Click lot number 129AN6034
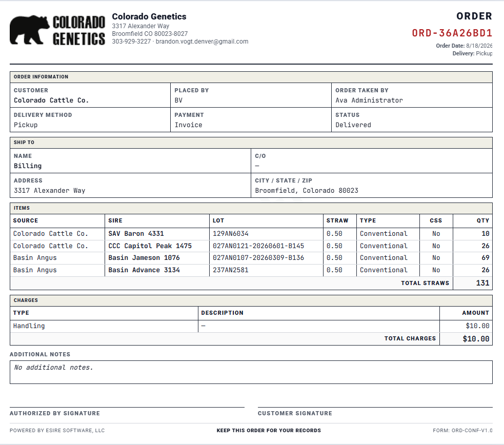Viewport: 504px width, 445px height. [230, 234]
